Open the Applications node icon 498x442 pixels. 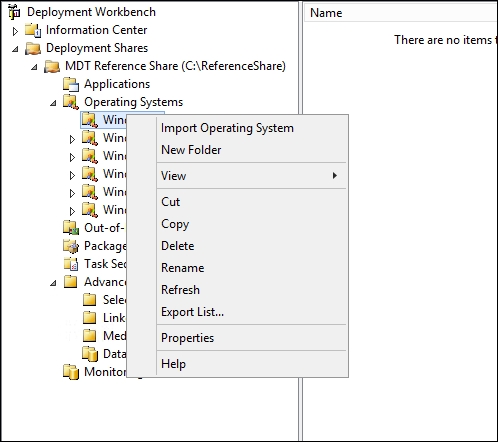click(71, 84)
